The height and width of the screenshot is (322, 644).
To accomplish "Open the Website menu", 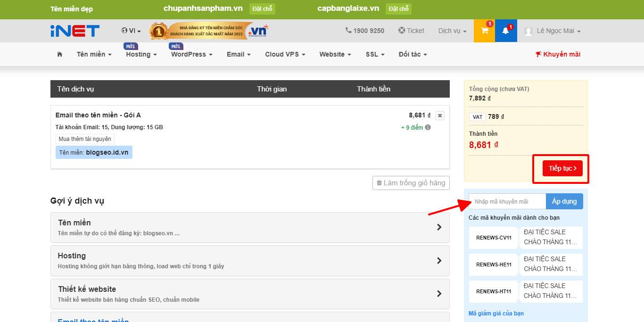I will click(x=335, y=54).
